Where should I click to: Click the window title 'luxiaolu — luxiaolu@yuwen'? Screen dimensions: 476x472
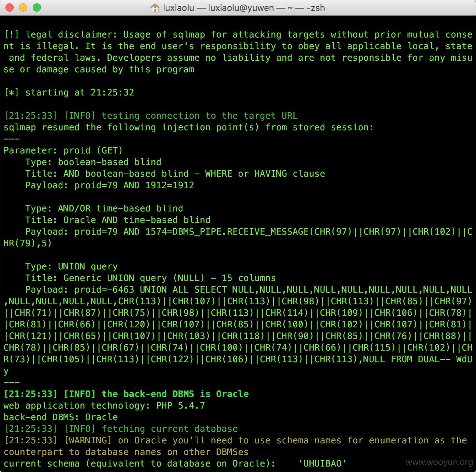[x=218, y=8]
